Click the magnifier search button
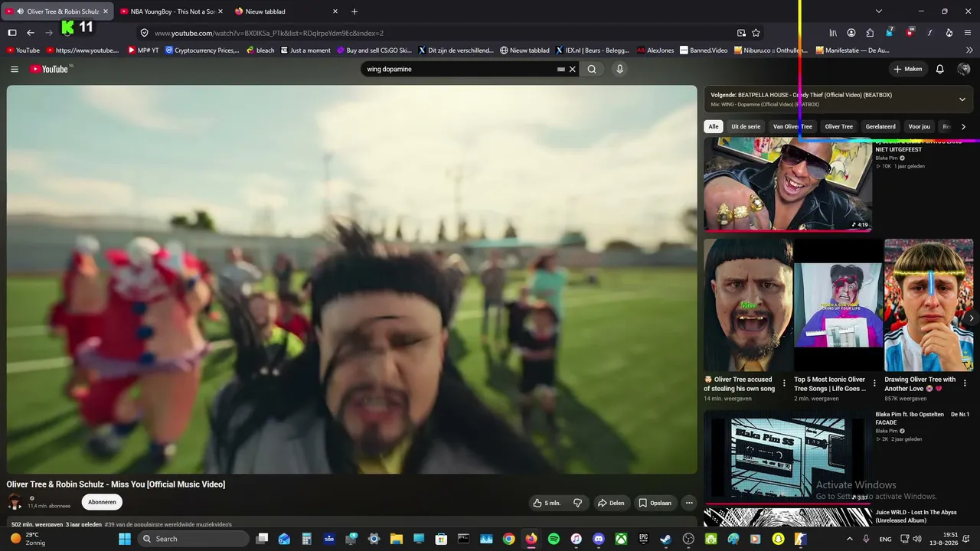This screenshot has width=980, height=551. click(592, 69)
